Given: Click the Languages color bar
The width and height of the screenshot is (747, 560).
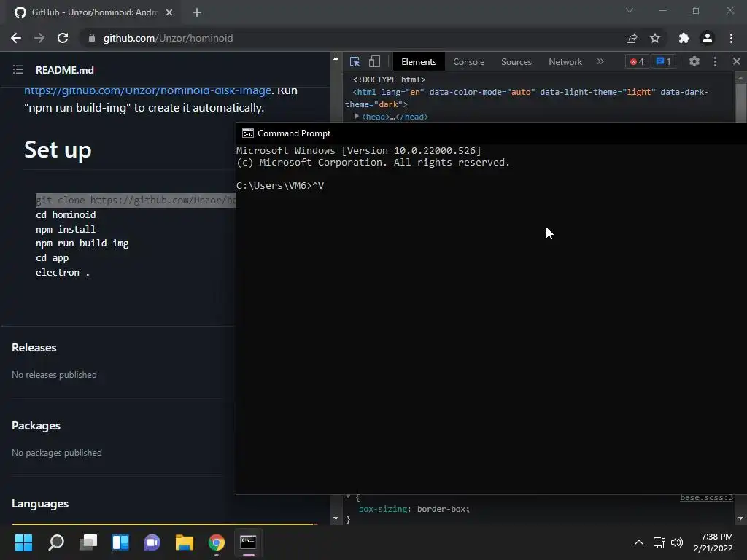Looking at the screenshot, I should click(165, 524).
